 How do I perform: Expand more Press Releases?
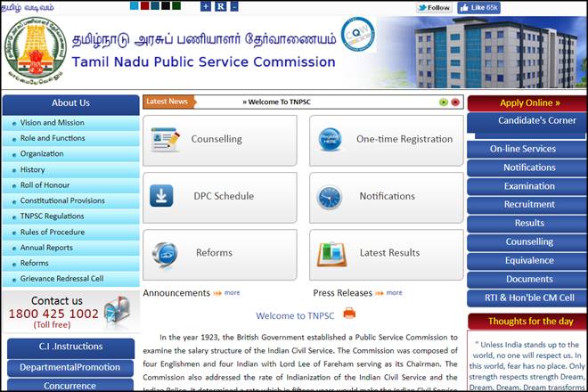[x=388, y=292]
